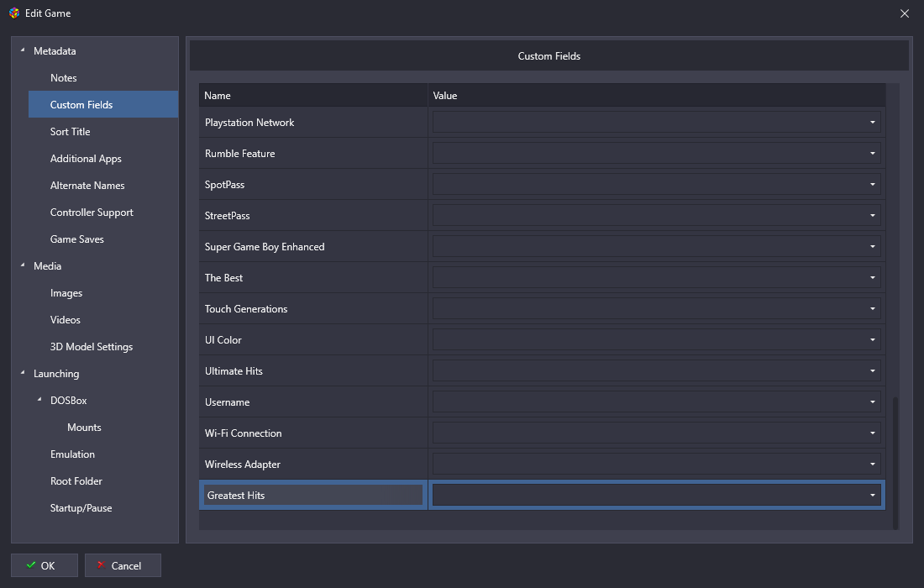This screenshot has width=924, height=588.
Task: Click the Username field name
Action: coord(227,402)
